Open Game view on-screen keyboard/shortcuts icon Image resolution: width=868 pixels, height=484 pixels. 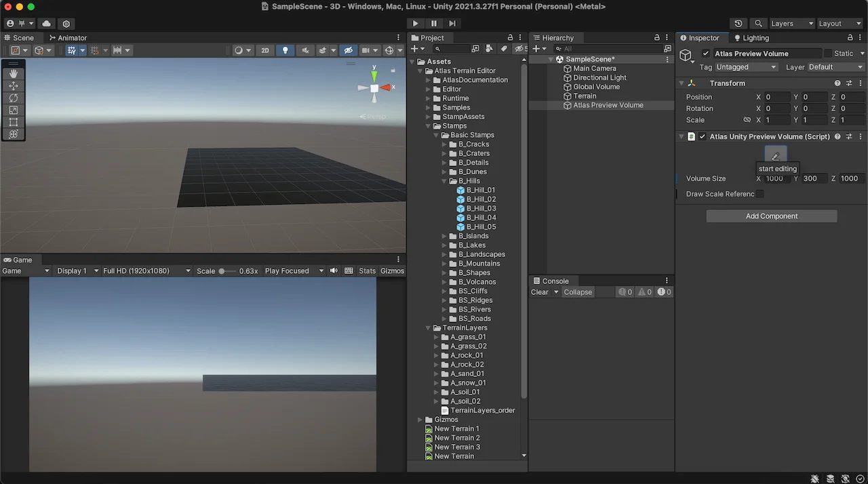click(x=349, y=271)
